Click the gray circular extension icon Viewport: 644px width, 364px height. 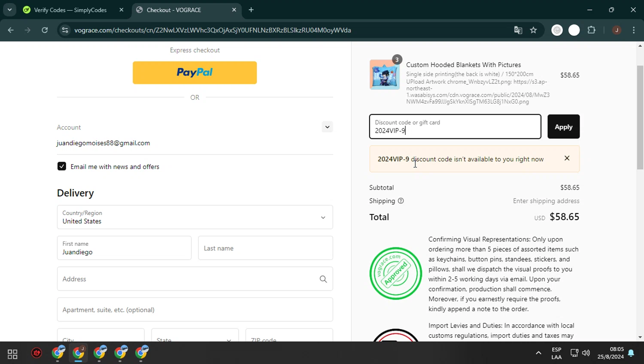(557, 30)
